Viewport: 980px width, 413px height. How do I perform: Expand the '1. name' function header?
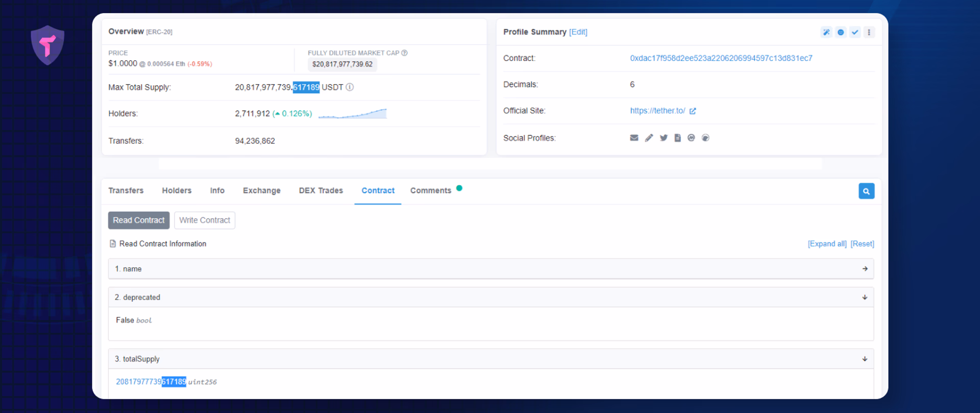(491, 269)
